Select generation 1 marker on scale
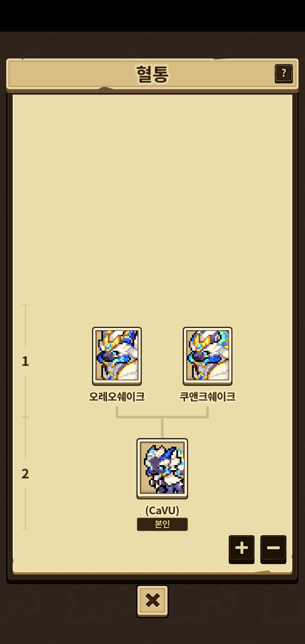The image size is (305, 644). point(25,361)
